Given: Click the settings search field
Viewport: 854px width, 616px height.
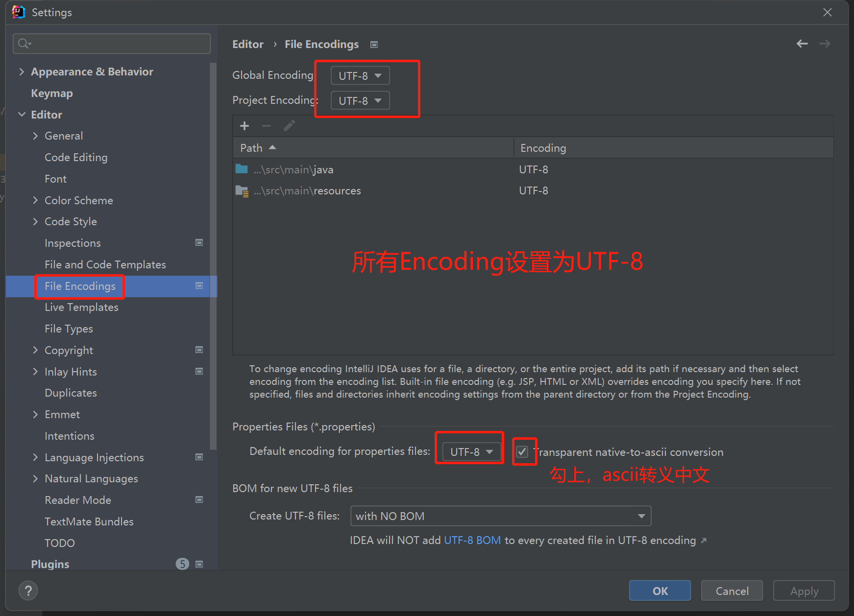Looking at the screenshot, I should [x=112, y=44].
